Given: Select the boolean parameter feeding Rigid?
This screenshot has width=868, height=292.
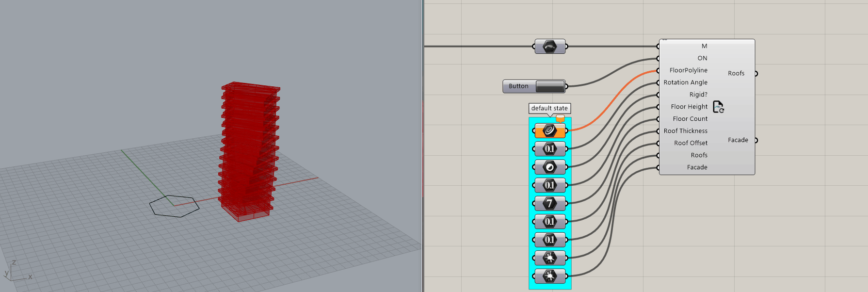Looking at the screenshot, I should [550, 167].
